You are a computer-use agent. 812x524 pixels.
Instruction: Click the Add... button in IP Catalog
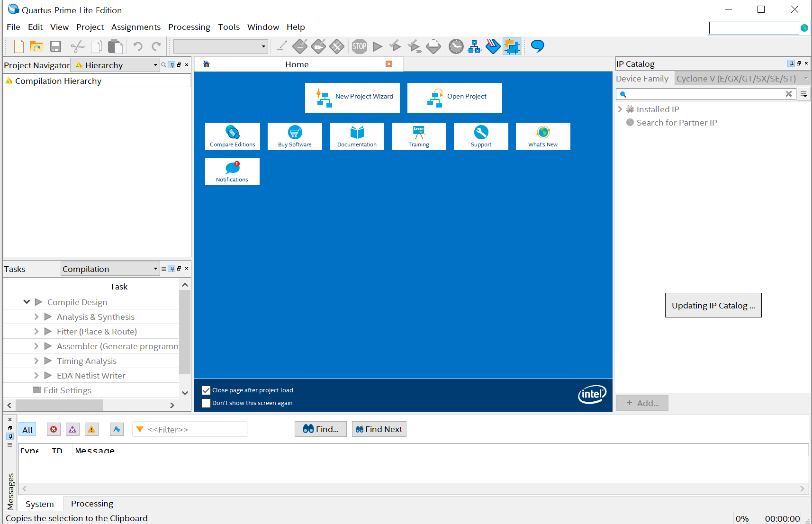click(642, 403)
